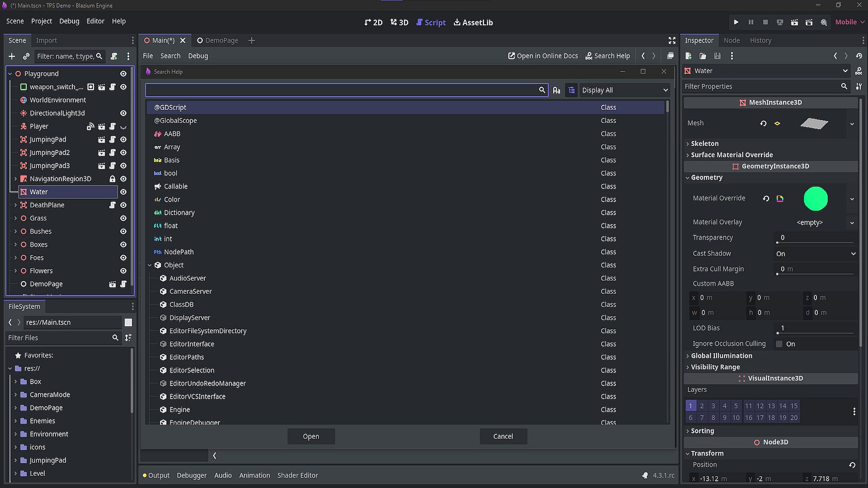
Task: Click the instance child scene link icon
Action: pos(26,56)
